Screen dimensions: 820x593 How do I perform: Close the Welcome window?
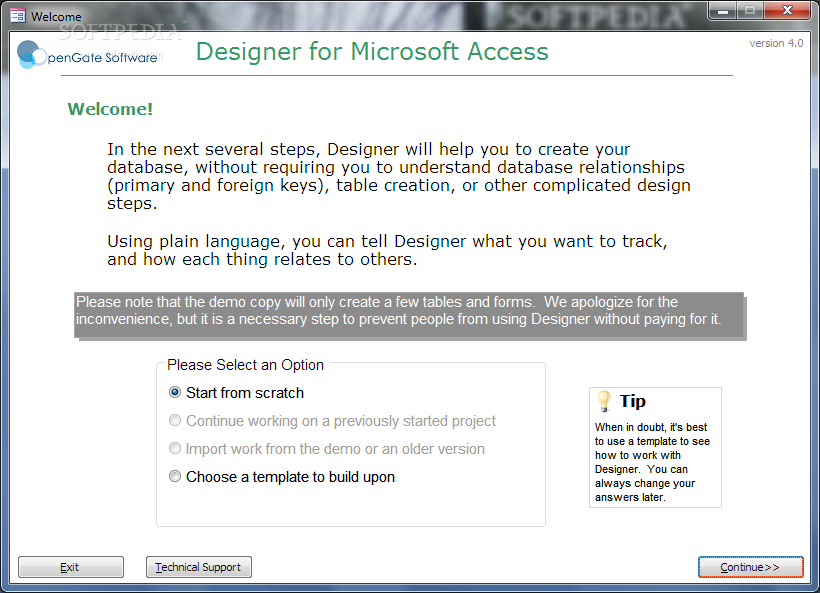(x=787, y=10)
